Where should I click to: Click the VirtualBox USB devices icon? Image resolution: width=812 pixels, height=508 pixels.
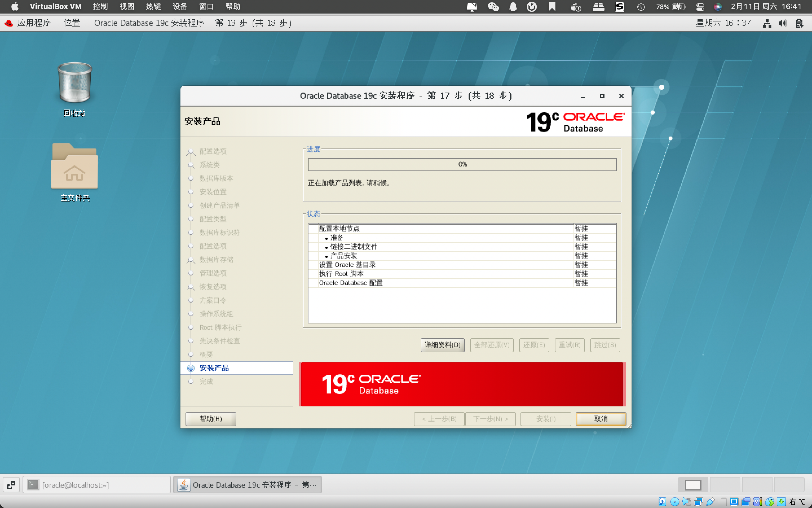click(x=710, y=502)
